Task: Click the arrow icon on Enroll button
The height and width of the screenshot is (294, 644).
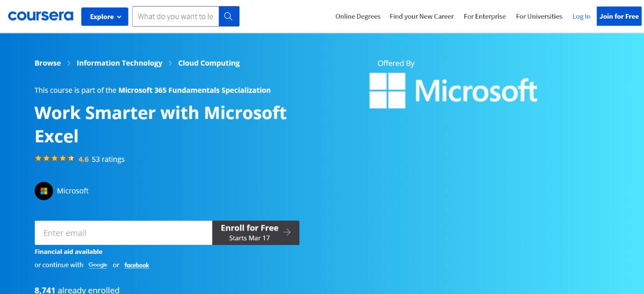Action: click(287, 232)
